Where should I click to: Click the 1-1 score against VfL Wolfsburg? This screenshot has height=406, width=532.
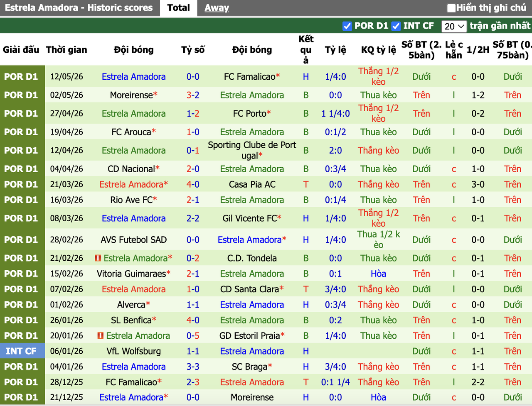[x=193, y=351]
